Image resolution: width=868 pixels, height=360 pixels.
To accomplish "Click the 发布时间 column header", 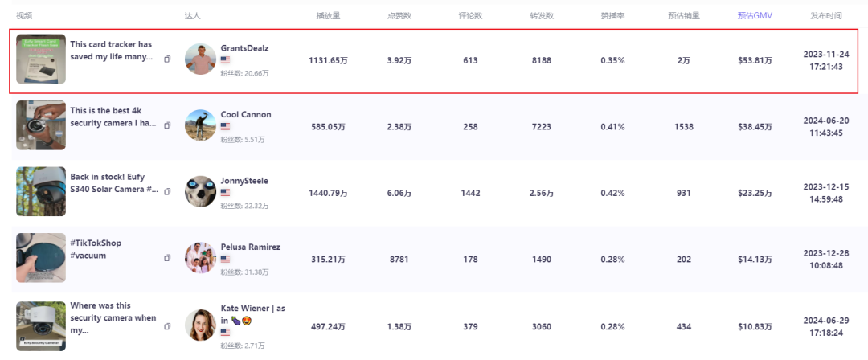I will click(826, 15).
